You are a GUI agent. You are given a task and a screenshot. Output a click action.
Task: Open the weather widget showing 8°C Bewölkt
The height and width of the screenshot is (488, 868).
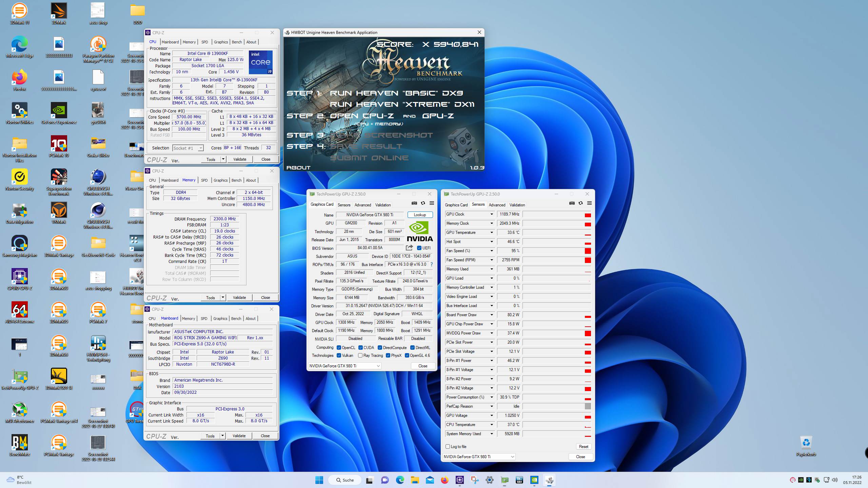click(19, 480)
